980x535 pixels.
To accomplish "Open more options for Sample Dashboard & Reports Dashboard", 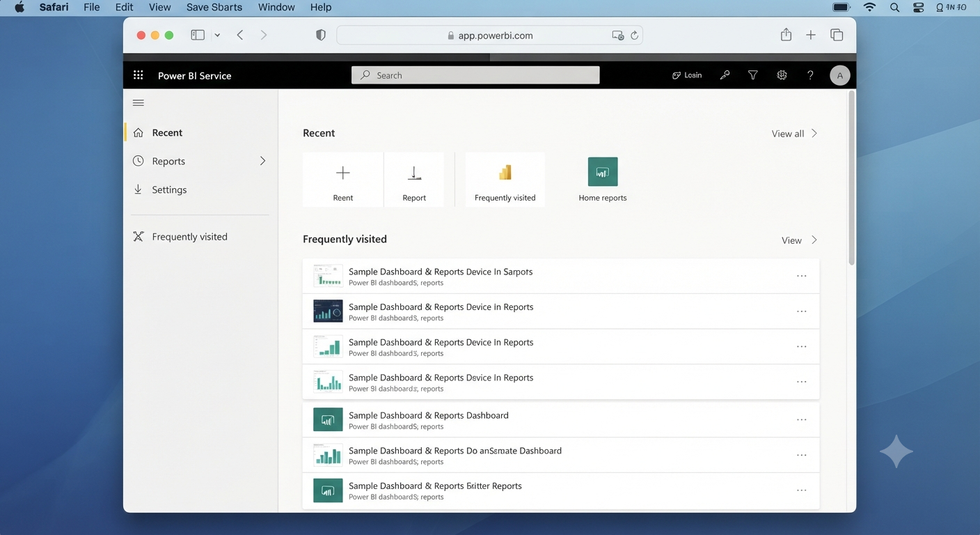I will tap(802, 420).
